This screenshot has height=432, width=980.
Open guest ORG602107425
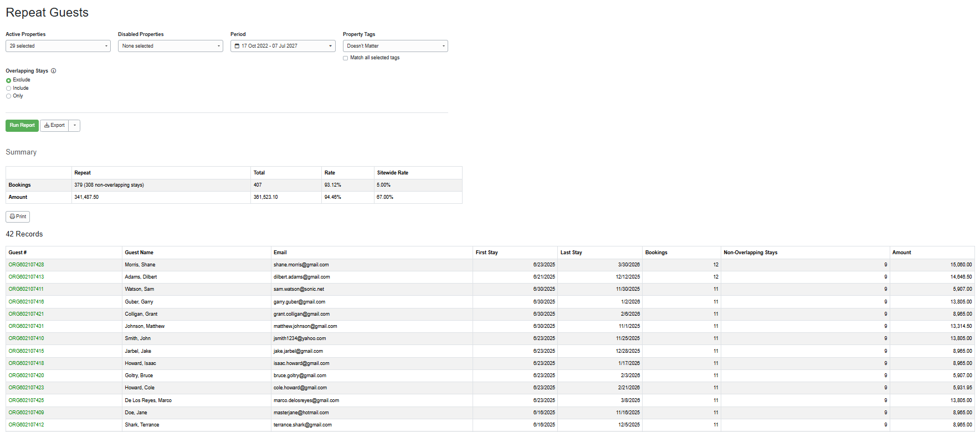click(x=26, y=400)
